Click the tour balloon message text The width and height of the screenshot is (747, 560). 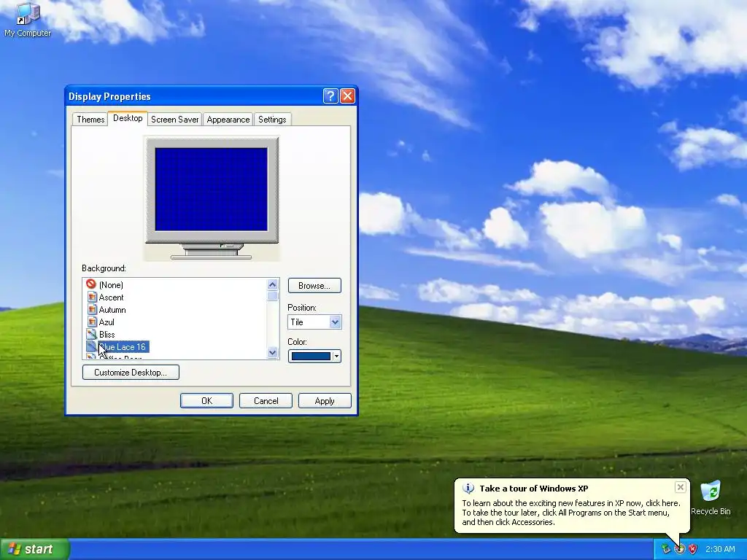click(571, 513)
